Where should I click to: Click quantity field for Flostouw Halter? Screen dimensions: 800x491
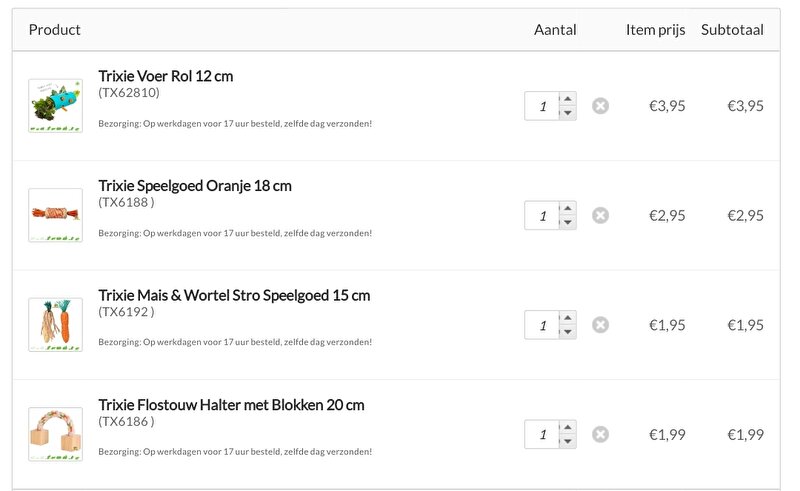542,434
